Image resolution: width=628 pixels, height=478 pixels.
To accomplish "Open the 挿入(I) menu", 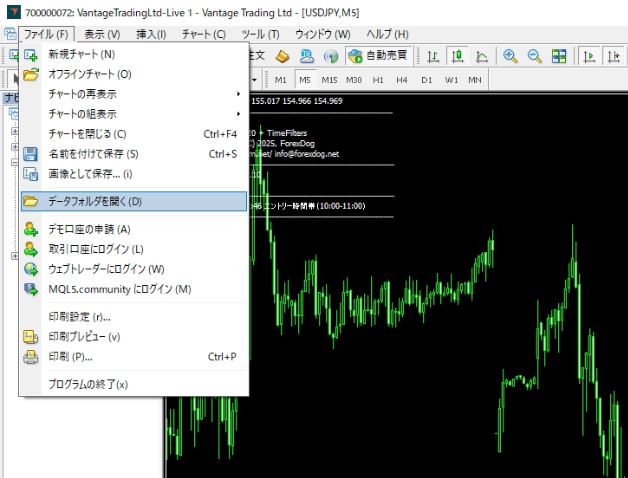I will tap(151, 34).
